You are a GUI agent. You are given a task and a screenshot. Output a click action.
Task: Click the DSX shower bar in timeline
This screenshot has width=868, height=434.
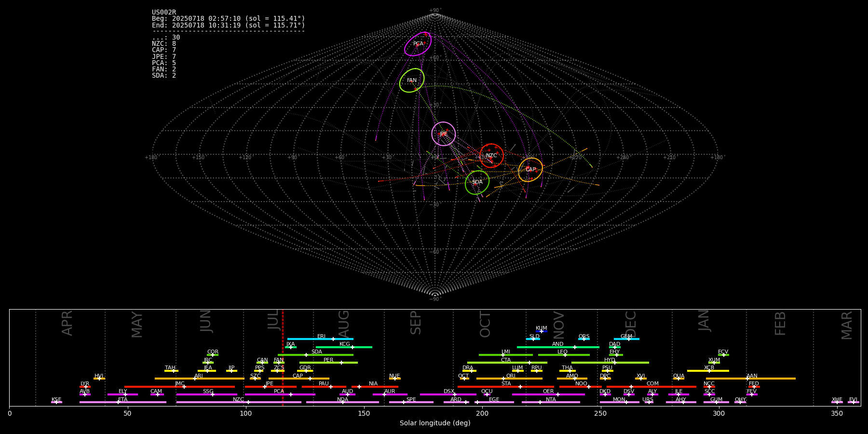pyautogui.click(x=448, y=394)
